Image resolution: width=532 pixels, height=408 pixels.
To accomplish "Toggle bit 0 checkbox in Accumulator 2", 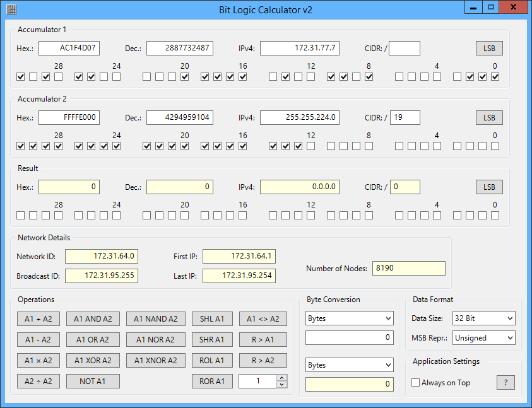I will [x=495, y=146].
